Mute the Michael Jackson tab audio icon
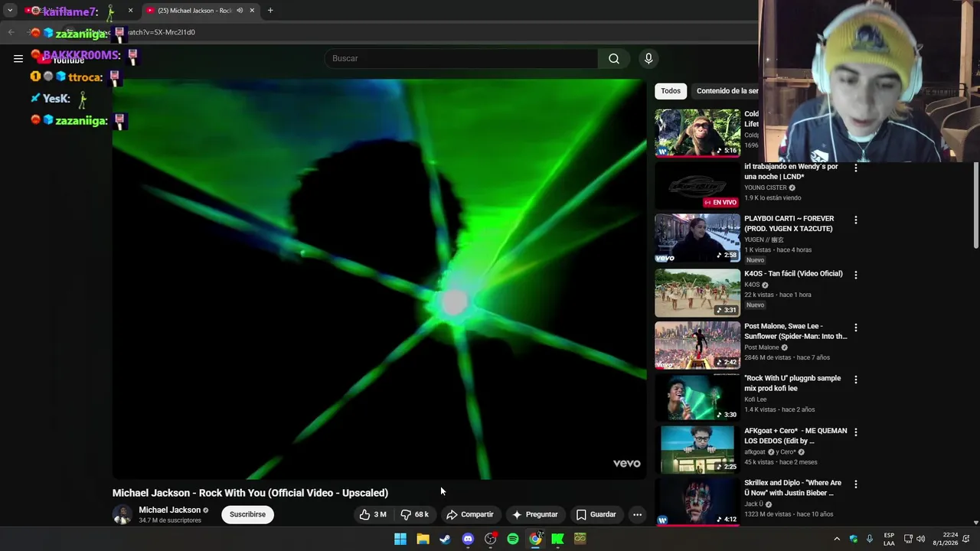This screenshot has height=551, width=980. click(x=240, y=11)
